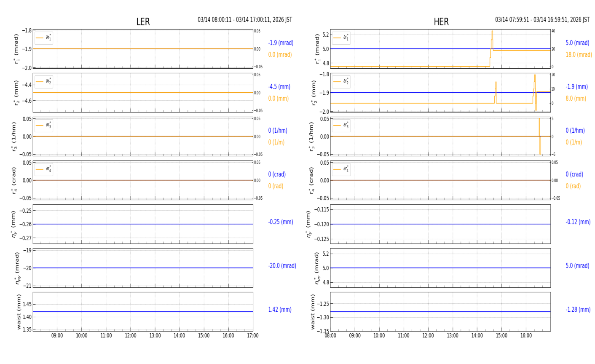
Task: Click the blue -4.5 (mm) value in LER
Action: point(279,87)
